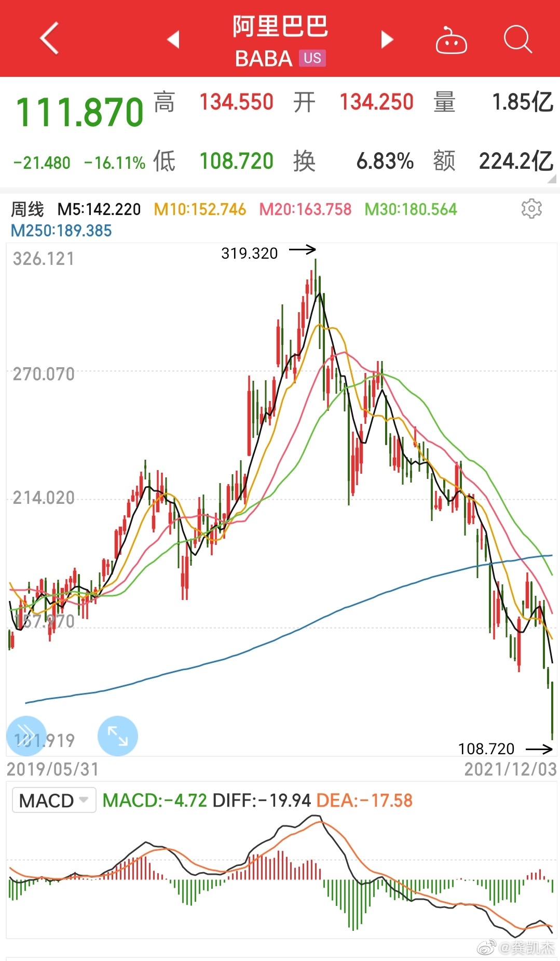Tap the turnover rate 6.83%
This screenshot has width=560, height=961.
(385, 161)
